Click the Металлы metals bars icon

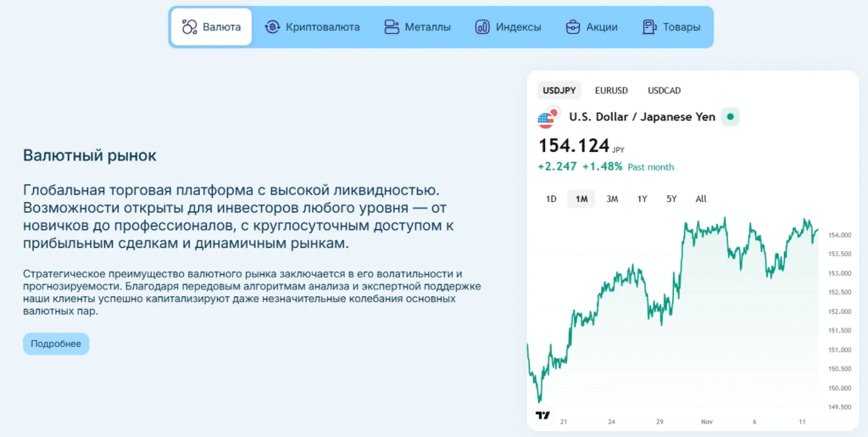pyautogui.click(x=391, y=27)
